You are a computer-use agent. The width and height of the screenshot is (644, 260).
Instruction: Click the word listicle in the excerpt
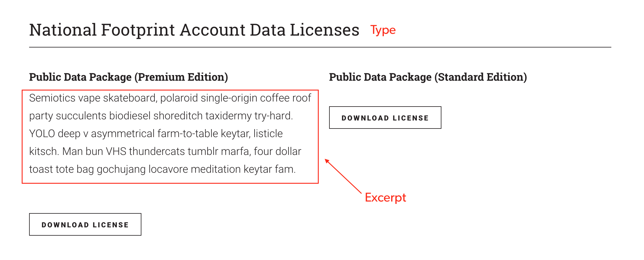click(x=268, y=134)
